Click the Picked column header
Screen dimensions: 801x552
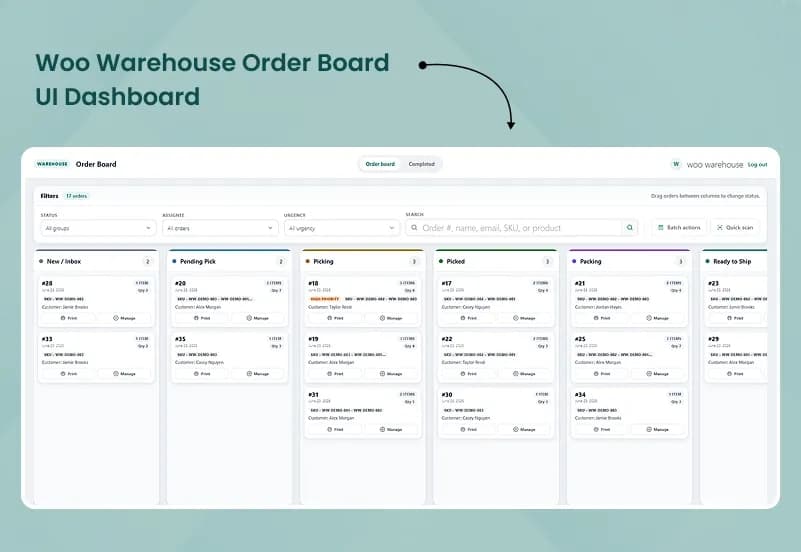click(x=496, y=261)
